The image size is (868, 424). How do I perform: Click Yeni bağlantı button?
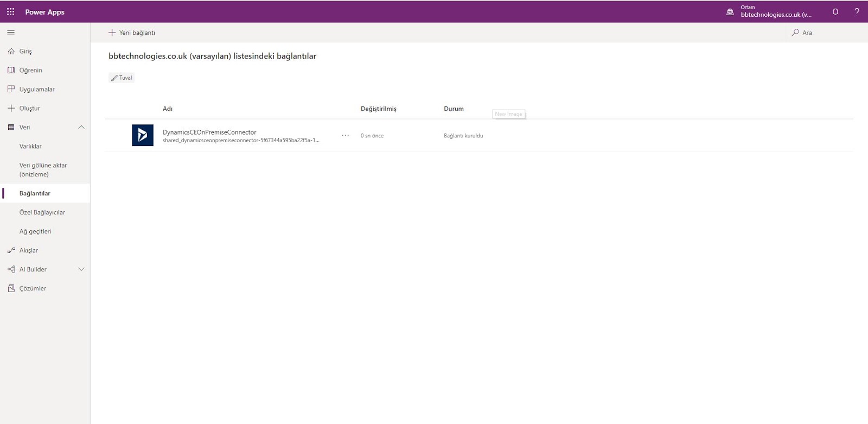132,33
